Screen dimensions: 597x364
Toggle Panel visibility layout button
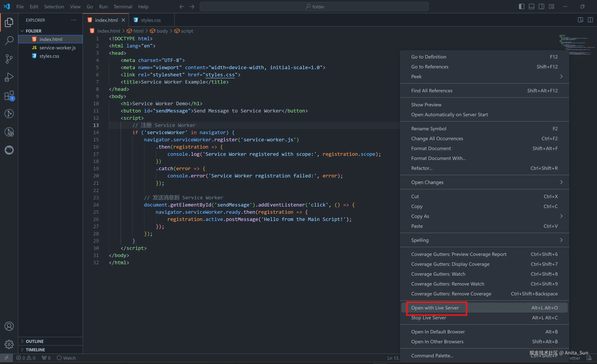(531, 6)
